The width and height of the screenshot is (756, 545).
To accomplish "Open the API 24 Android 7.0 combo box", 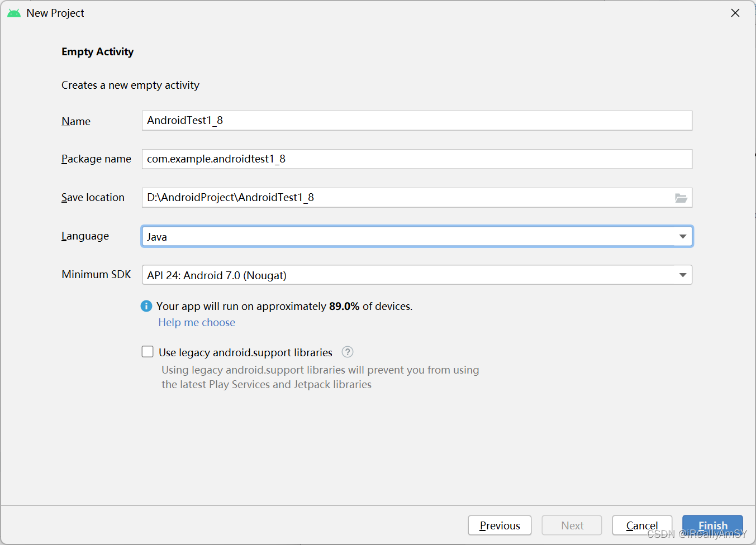I will click(417, 275).
